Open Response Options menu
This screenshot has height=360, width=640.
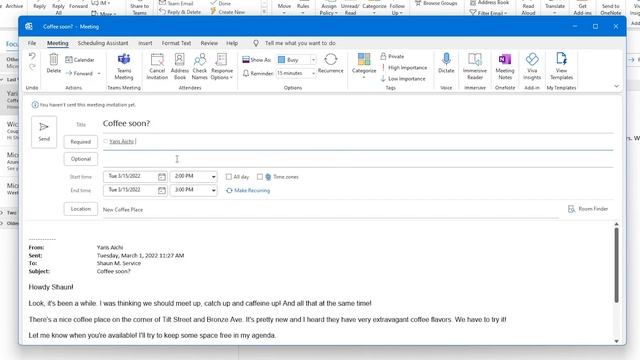pos(222,67)
